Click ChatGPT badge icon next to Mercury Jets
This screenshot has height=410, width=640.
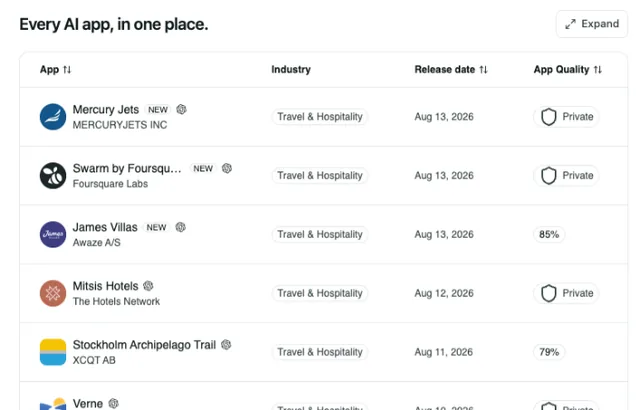tap(181, 109)
